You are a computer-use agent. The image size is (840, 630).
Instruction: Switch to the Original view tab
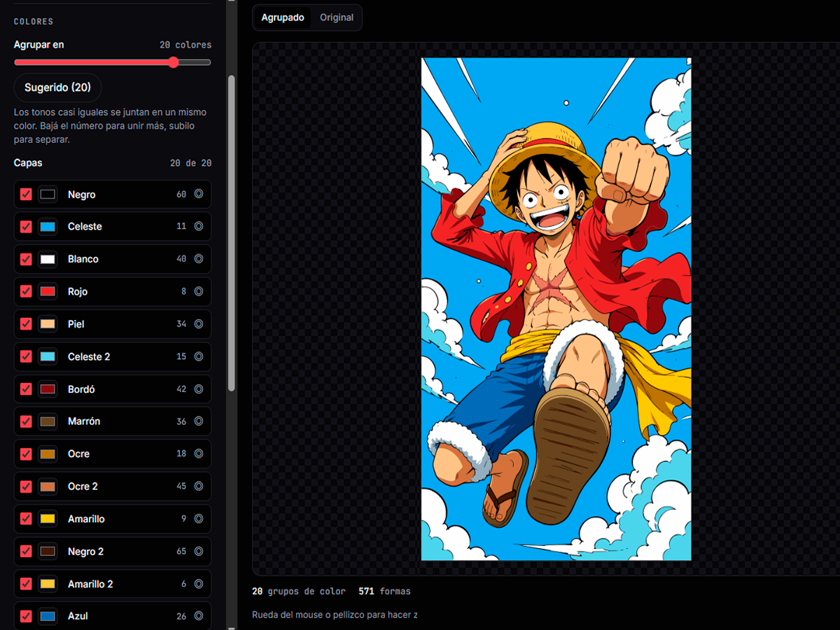pyautogui.click(x=337, y=17)
